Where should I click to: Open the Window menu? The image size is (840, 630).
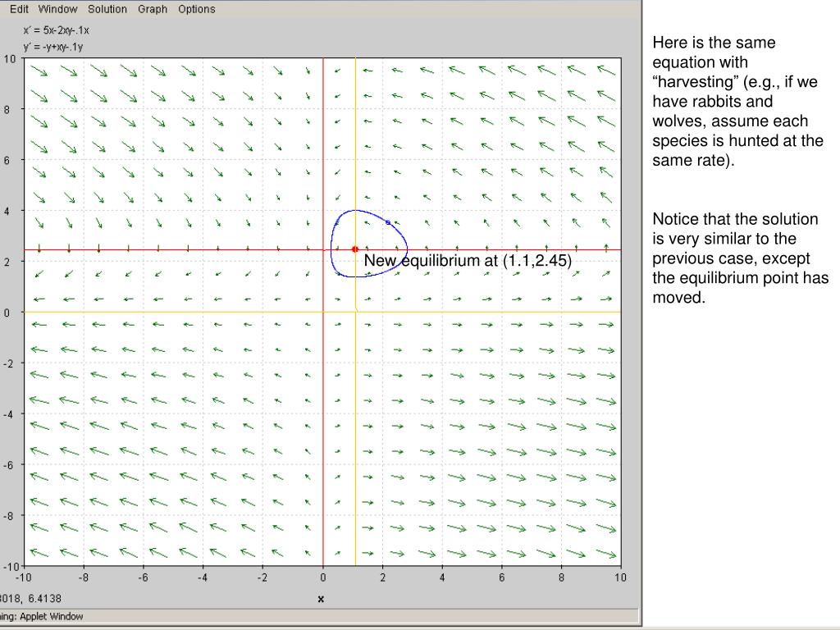pyautogui.click(x=58, y=9)
